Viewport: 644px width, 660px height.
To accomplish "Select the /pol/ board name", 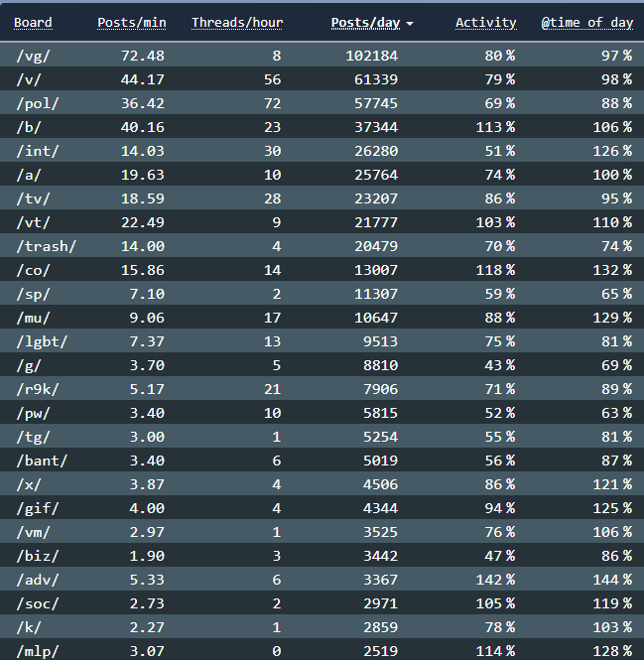I will pyautogui.click(x=38, y=103).
